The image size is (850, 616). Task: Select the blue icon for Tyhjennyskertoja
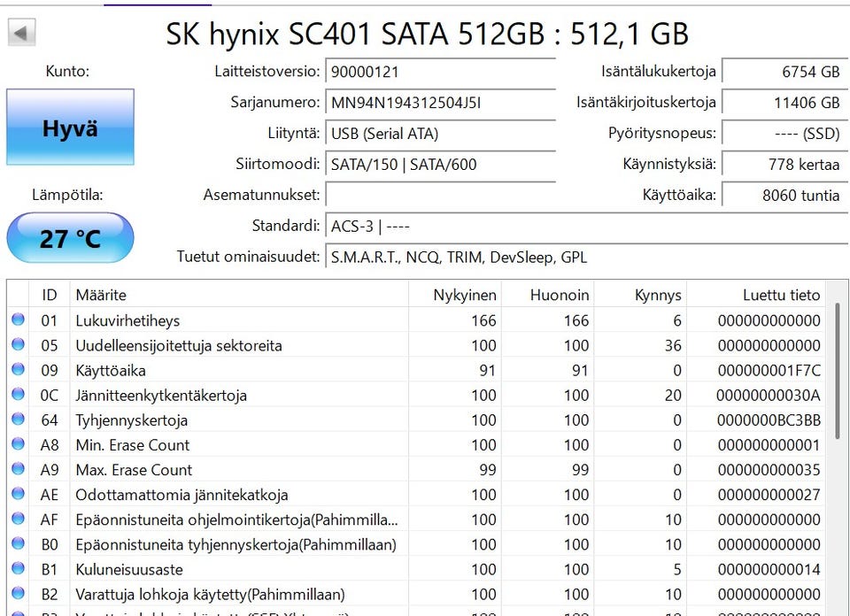[18, 420]
